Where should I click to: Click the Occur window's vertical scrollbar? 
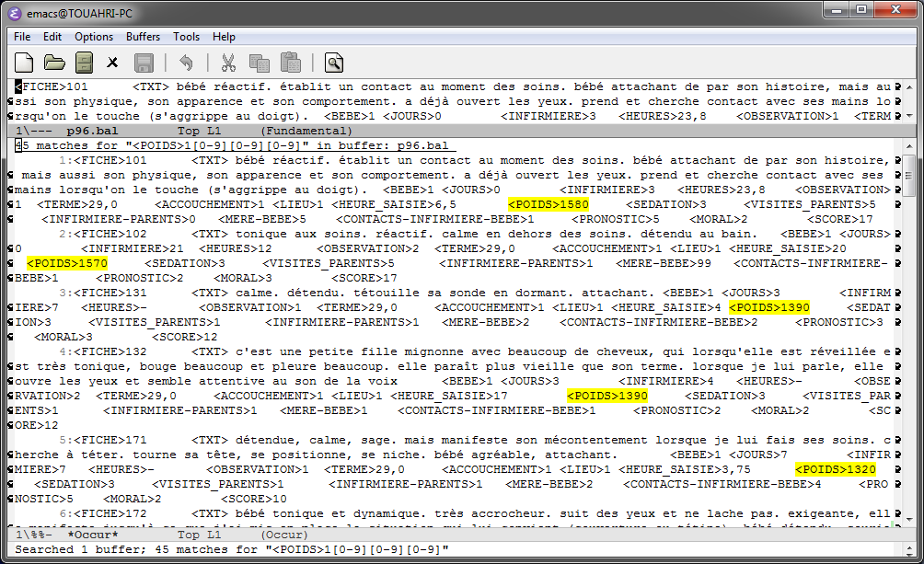point(909,350)
